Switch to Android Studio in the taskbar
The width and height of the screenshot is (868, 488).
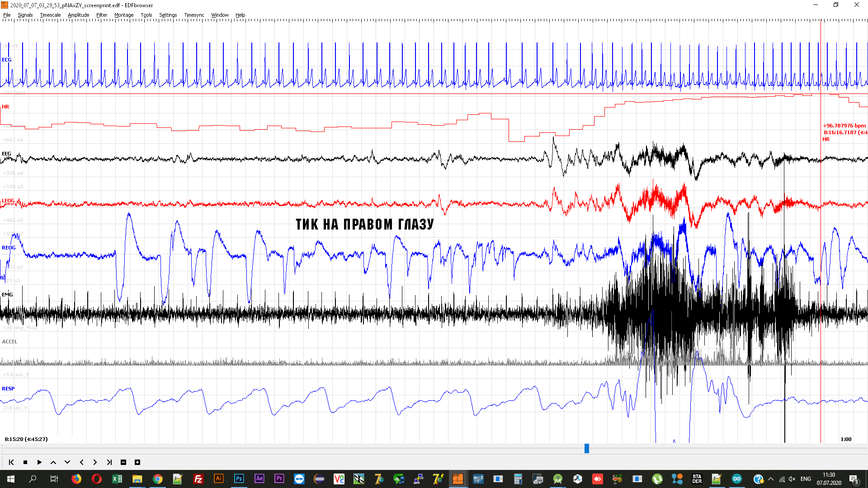(558, 479)
